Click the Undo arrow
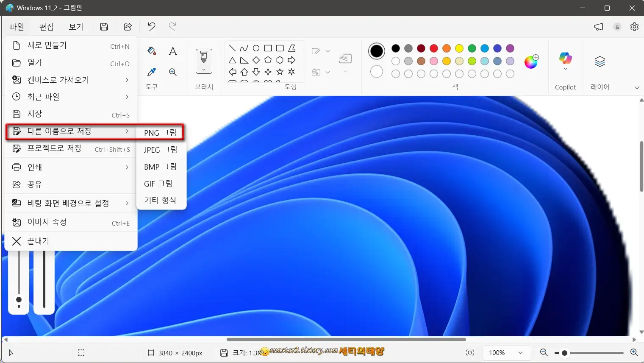The height and width of the screenshot is (363, 644). coord(151,27)
